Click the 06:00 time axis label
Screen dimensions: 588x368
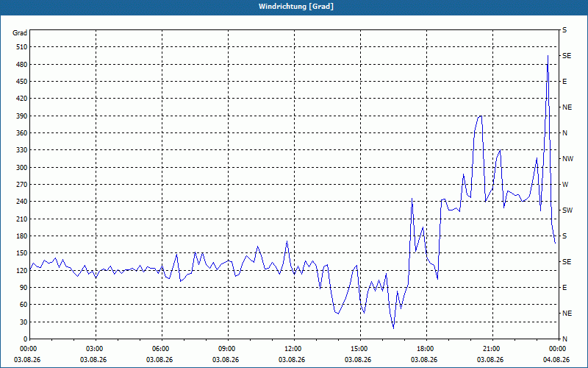(162, 348)
